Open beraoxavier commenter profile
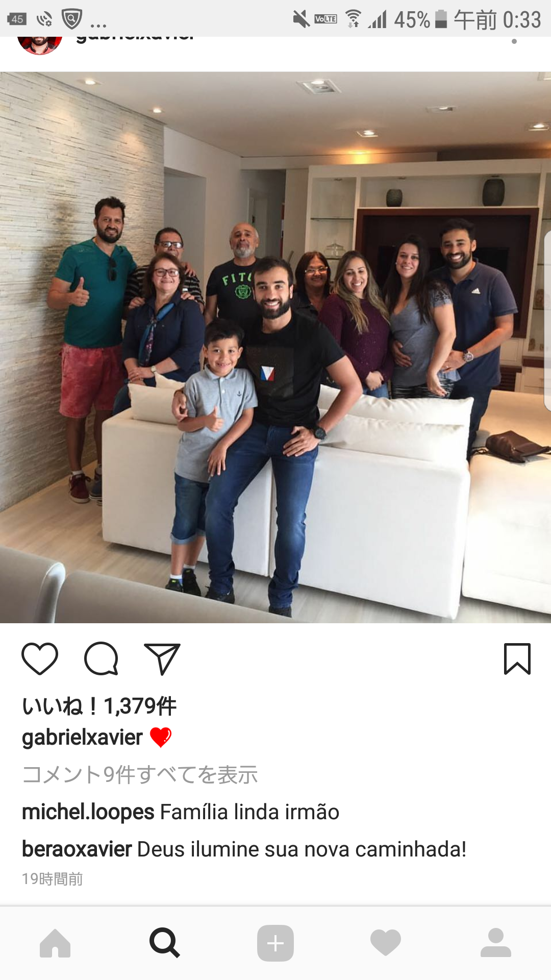Viewport: 551px width, 980px height. pos(77,849)
